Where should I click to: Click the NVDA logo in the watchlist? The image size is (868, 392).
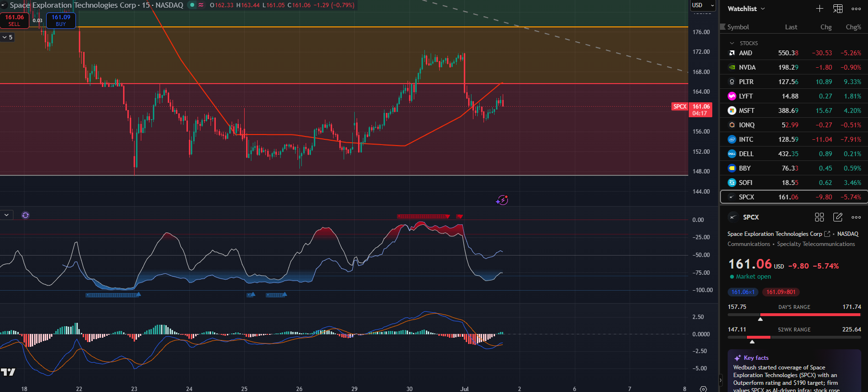[x=732, y=67]
